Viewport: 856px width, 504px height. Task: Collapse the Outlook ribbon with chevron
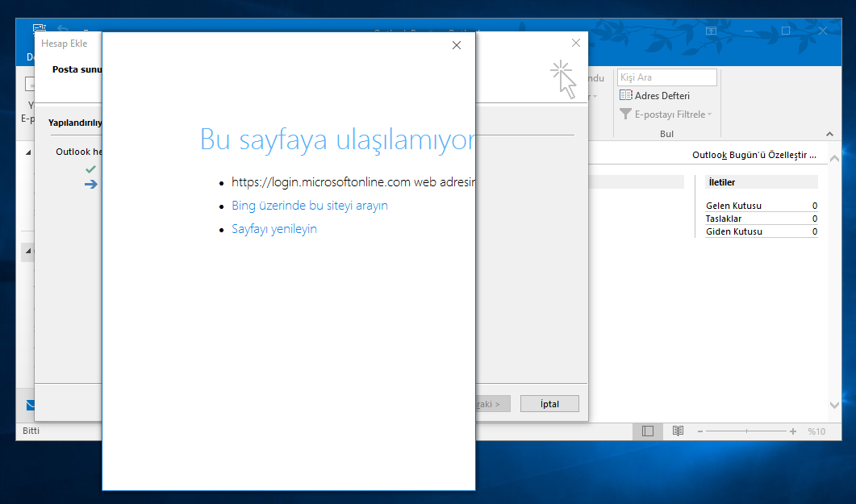[830, 134]
